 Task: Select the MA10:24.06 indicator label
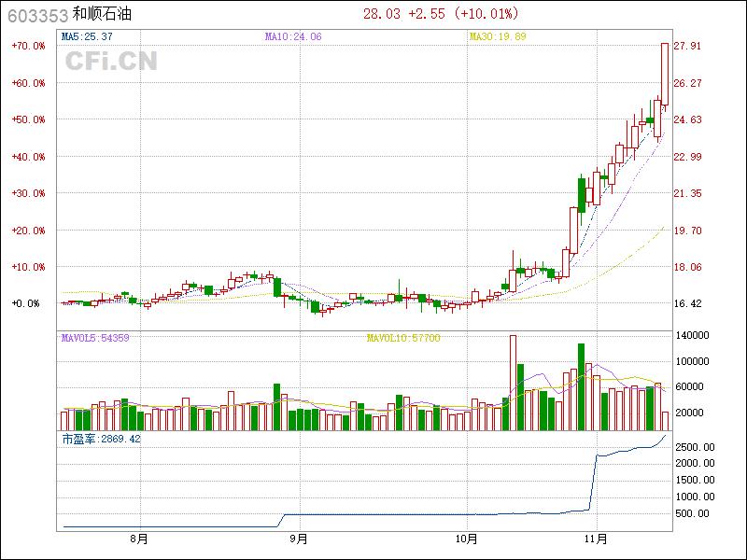tap(293, 37)
